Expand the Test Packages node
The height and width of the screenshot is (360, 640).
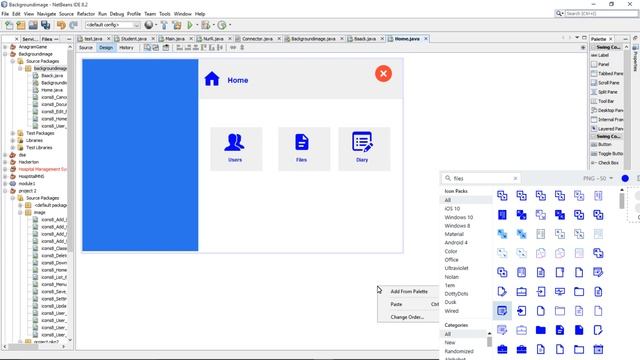(13, 133)
